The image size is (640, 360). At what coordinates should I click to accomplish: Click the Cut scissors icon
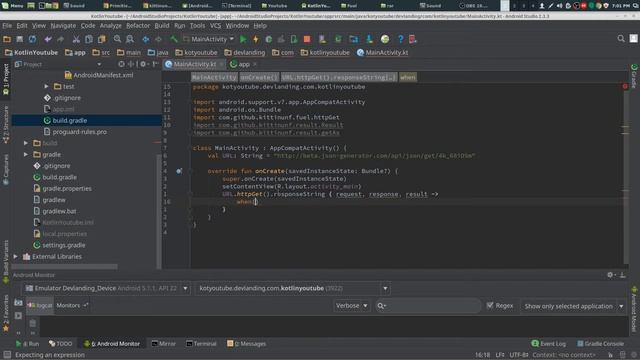76,39
